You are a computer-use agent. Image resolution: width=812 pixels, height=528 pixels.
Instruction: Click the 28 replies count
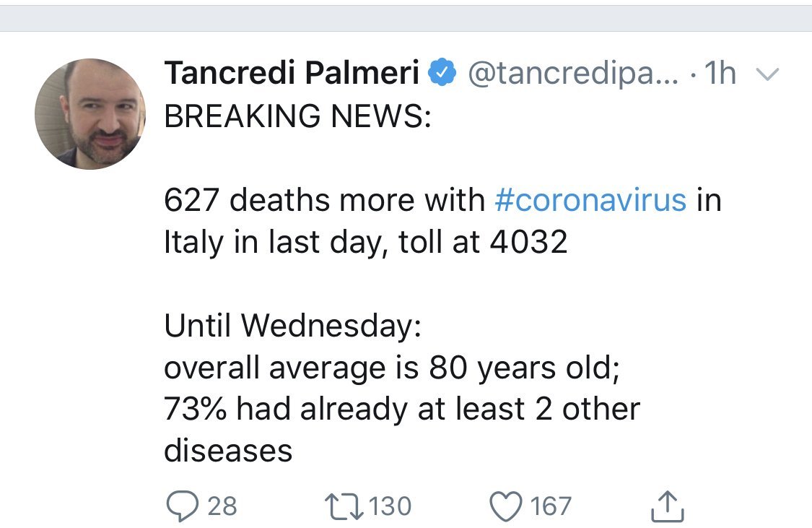(222, 506)
